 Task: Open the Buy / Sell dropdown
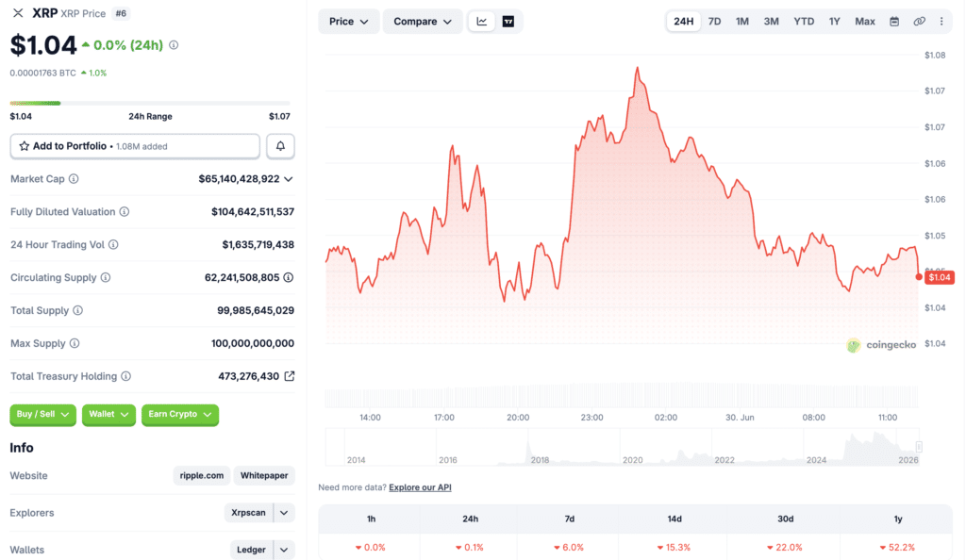click(x=42, y=414)
